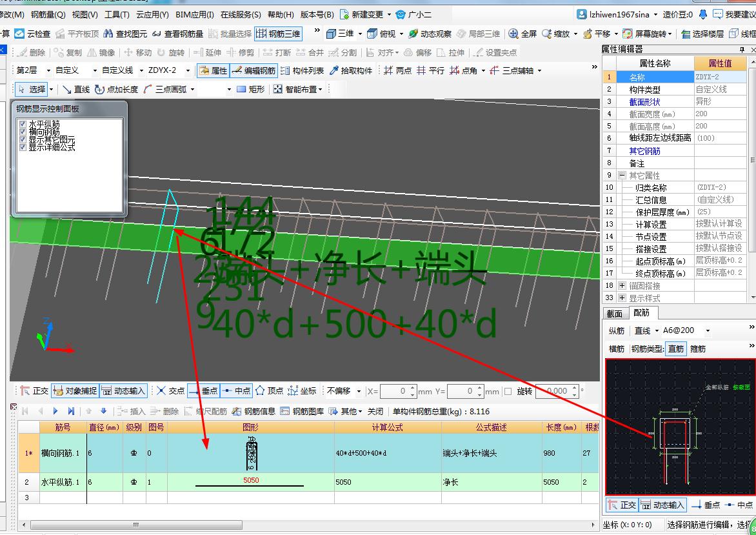The width and height of the screenshot is (756, 535).
Task: Toggle 垂点 perpendicular snap in main bar
Action: pyautogui.click(x=203, y=390)
